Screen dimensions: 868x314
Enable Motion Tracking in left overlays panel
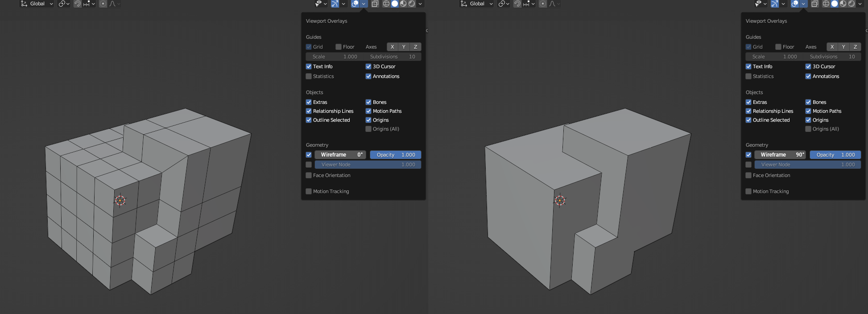pyautogui.click(x=309, y=191)
